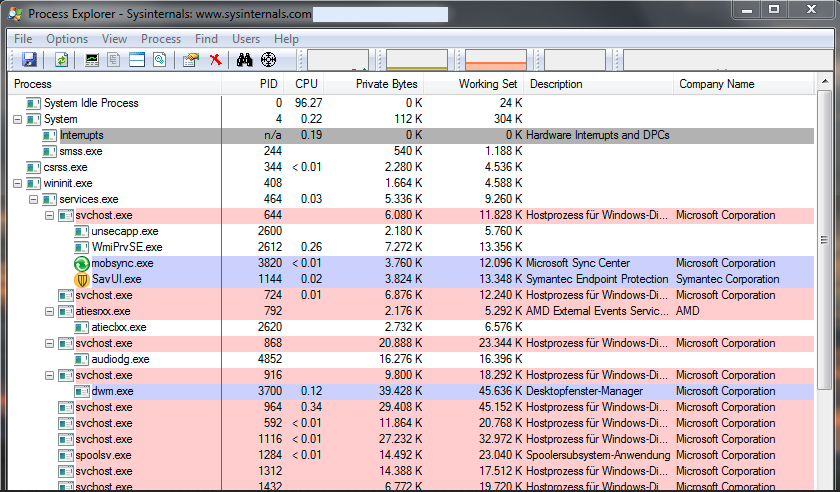Screen dimensions: 840x492
Task: Select the Interrupts row
Action: coord(411,135)
